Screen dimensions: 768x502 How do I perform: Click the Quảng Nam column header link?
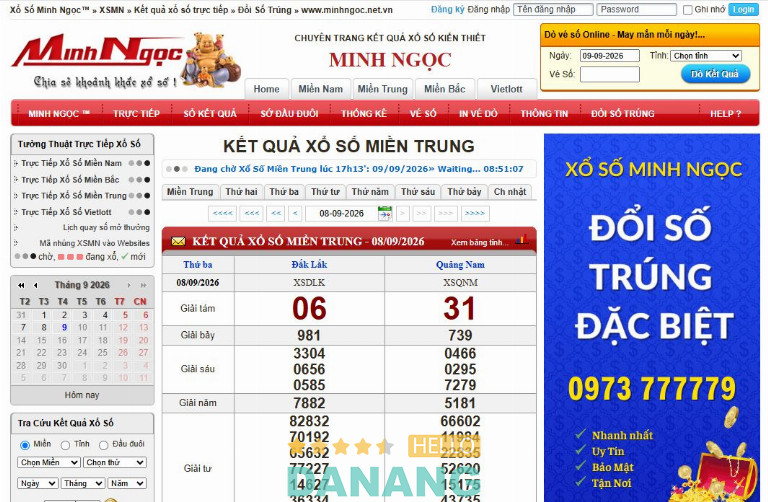click(x=460, y=264)
